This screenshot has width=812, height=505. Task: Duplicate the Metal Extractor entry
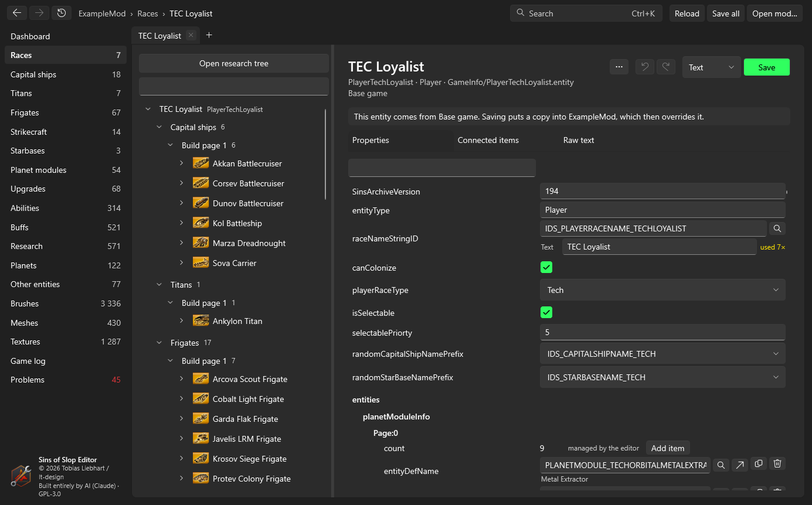[x=759, y=464]
